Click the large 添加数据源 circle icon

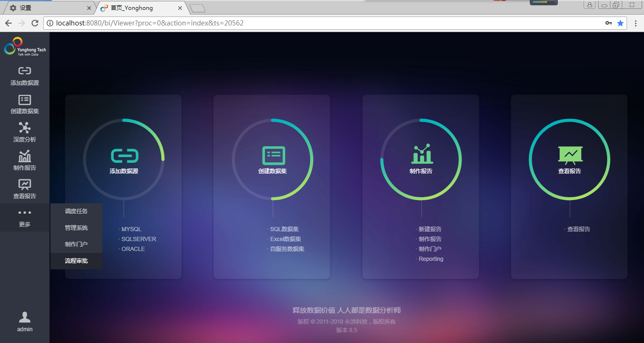(124, 156)
